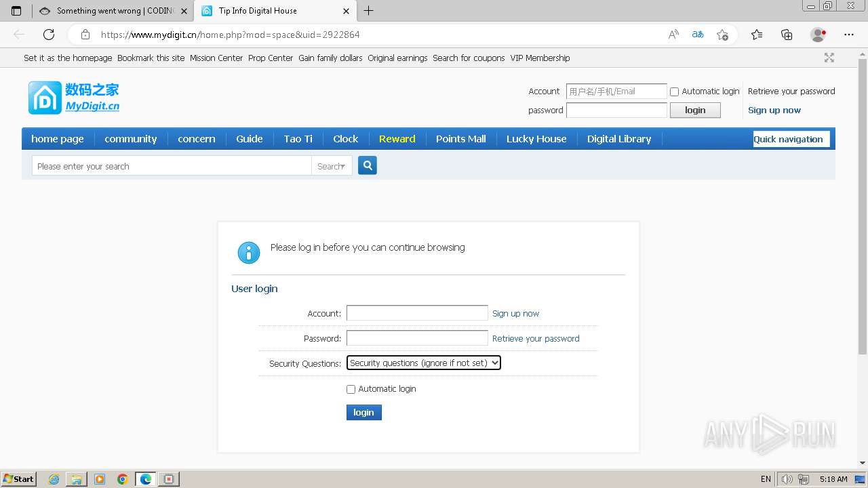Viewport: 868px width, 488px height.
Task: Click the volume speaker tray icon
Action: point(787,479)
